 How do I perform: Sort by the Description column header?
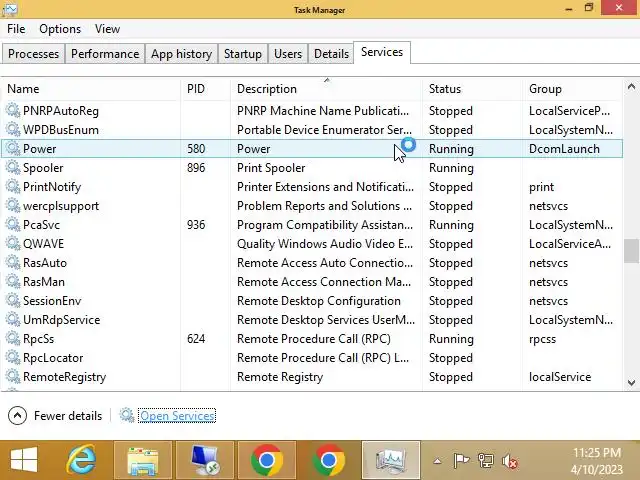pyautogui.click(x=326, y=89)
